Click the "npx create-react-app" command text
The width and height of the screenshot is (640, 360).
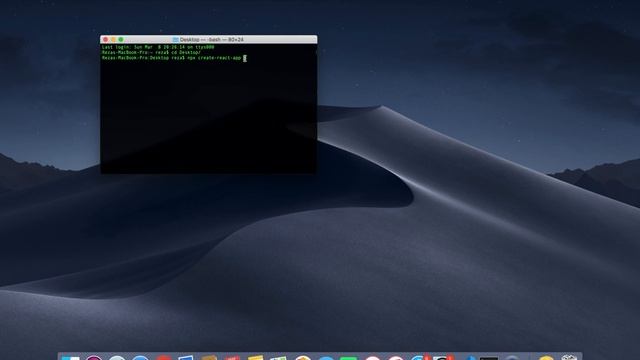click(x=214, y=58)
